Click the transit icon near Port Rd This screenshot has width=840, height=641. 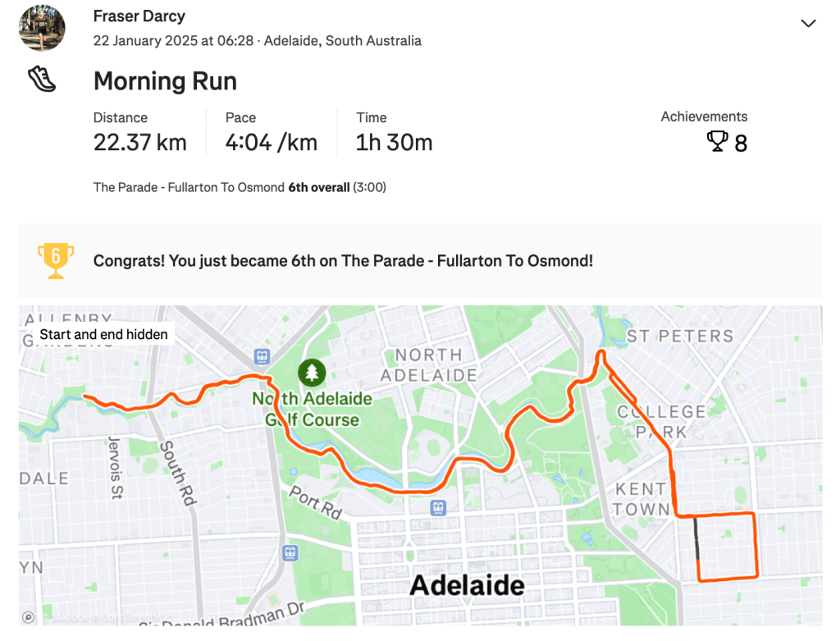coord(290,552)
